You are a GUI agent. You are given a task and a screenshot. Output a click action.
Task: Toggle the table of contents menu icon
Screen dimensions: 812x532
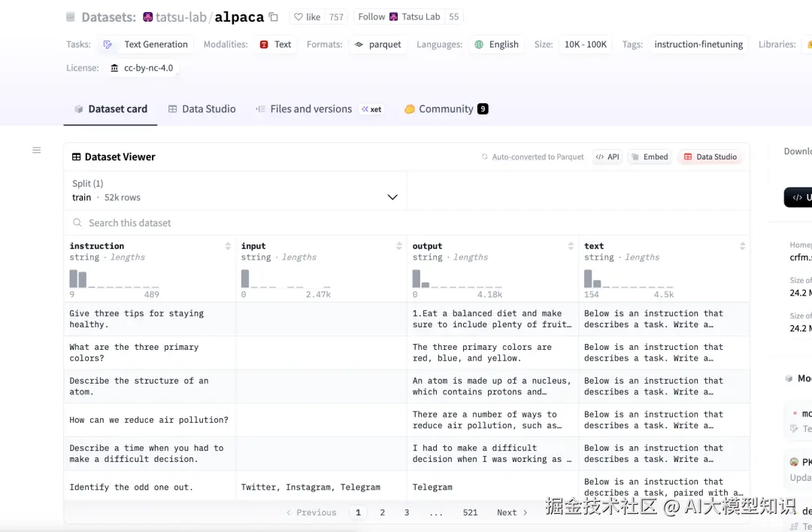[x=36, y=150]
